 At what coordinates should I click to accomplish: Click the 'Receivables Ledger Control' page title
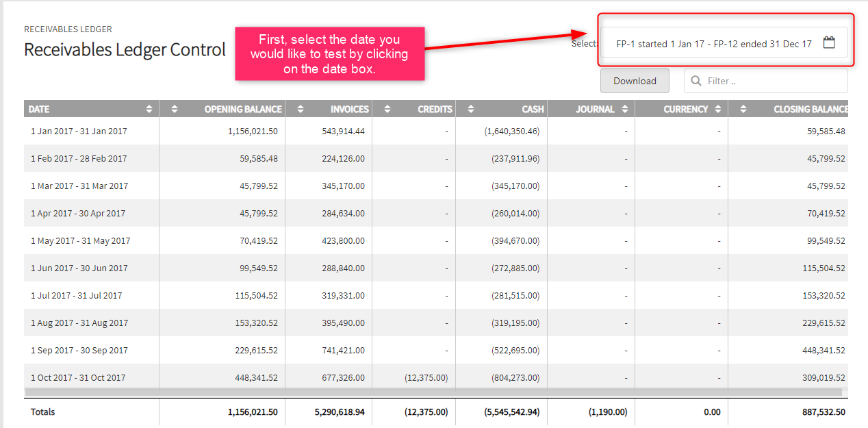coord(125,49)
